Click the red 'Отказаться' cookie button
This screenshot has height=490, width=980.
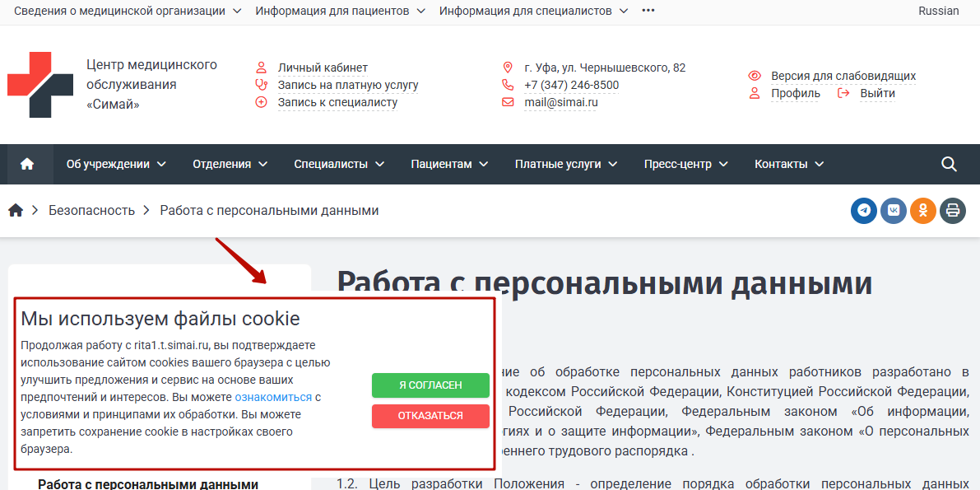430,416
